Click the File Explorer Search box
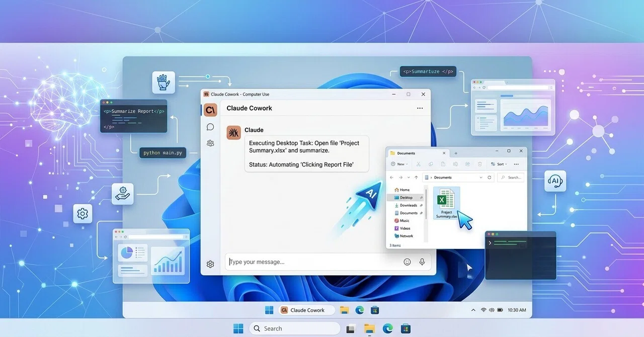 click(511, 178)
